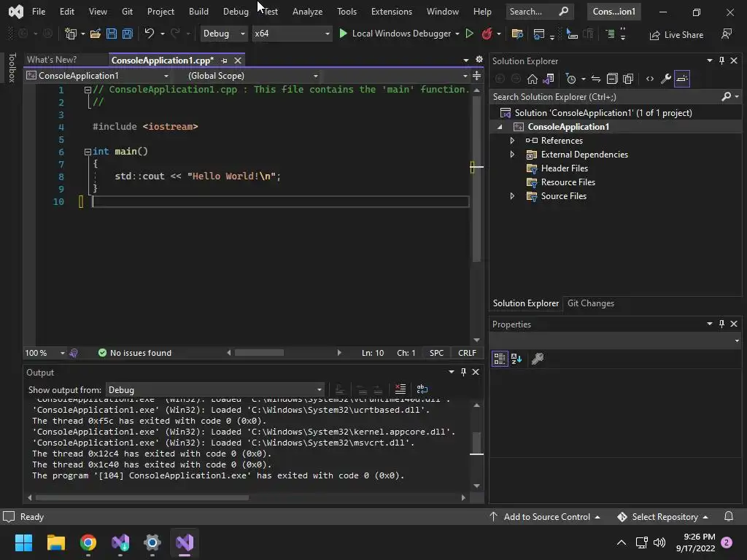Expand the Source Files node

(512, 195)
